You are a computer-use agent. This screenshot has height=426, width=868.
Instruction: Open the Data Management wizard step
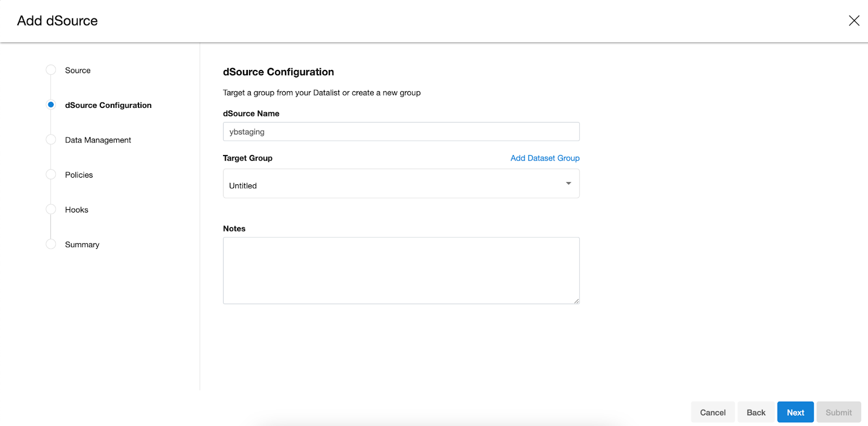pyautogui.click(x=98, y=140)
